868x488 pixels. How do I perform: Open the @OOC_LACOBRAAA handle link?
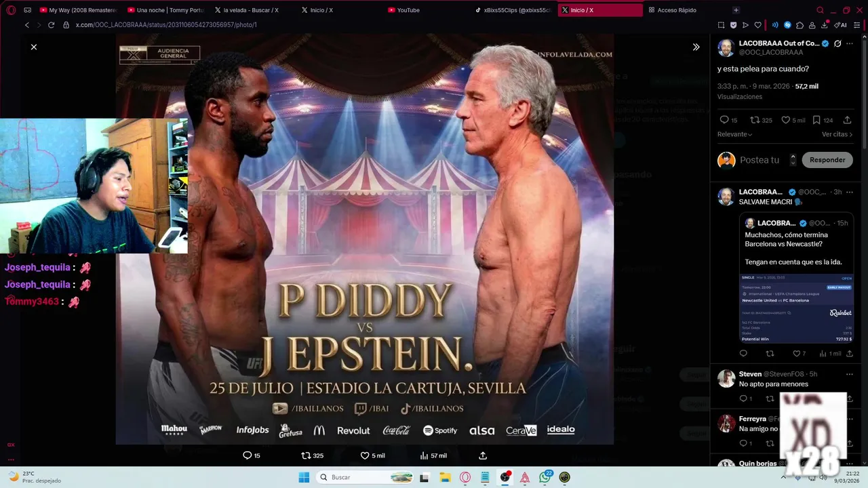pyautogui.click(x=771, y=52)
